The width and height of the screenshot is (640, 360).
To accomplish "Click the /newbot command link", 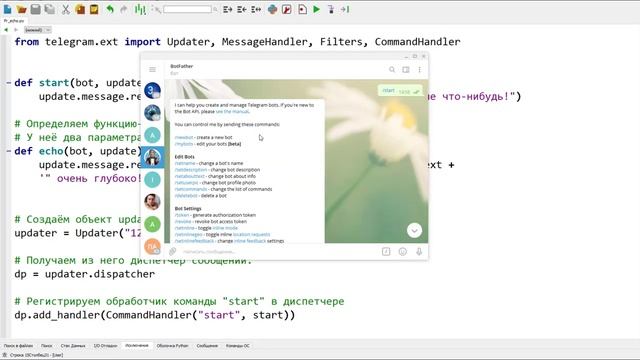I will pos(184,138).
